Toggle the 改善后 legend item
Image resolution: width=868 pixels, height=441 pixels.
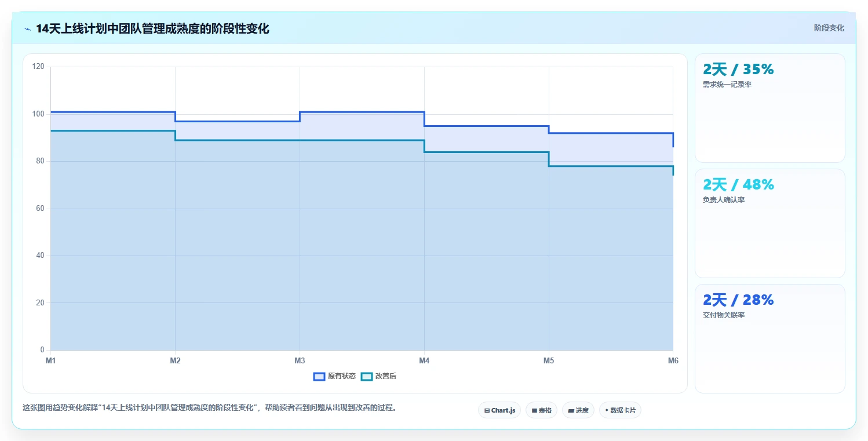coord(378,376)
